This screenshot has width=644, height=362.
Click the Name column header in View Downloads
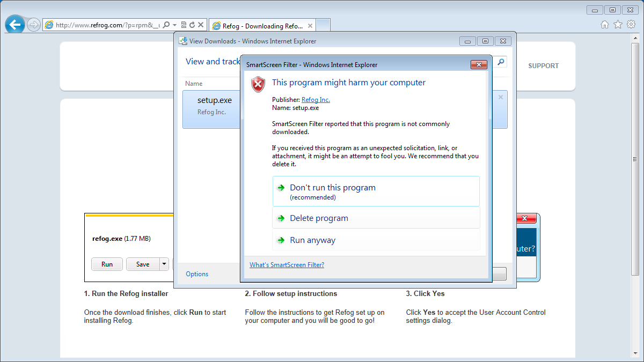[x=194, y=84]
